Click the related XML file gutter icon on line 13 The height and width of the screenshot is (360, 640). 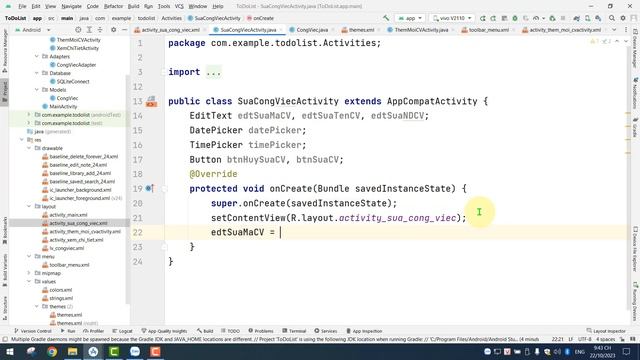click(x=151, y=101)
